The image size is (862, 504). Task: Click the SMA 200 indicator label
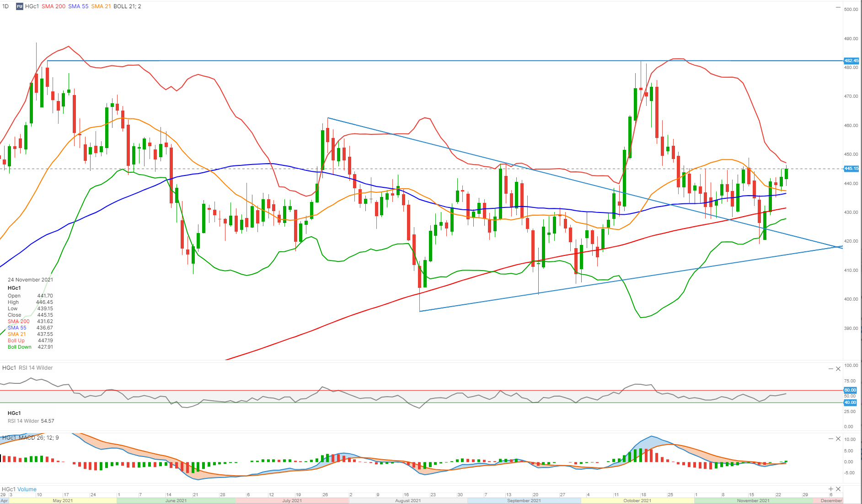point(54,6)
